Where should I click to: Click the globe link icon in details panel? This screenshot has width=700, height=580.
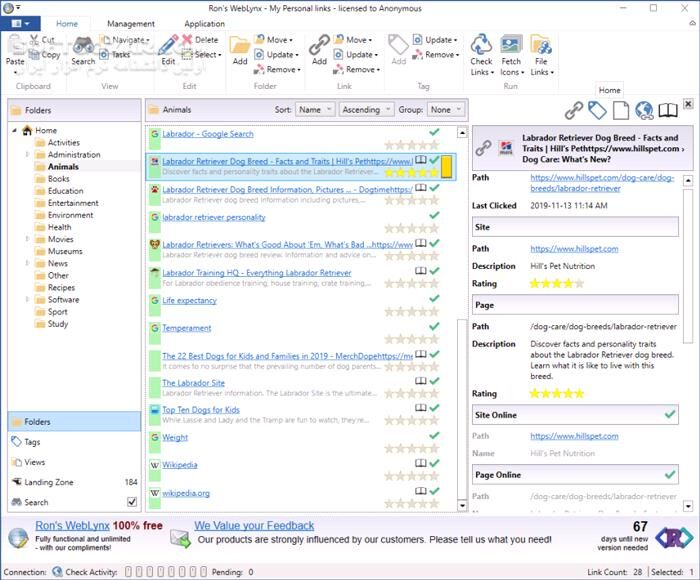coord(644,110)
